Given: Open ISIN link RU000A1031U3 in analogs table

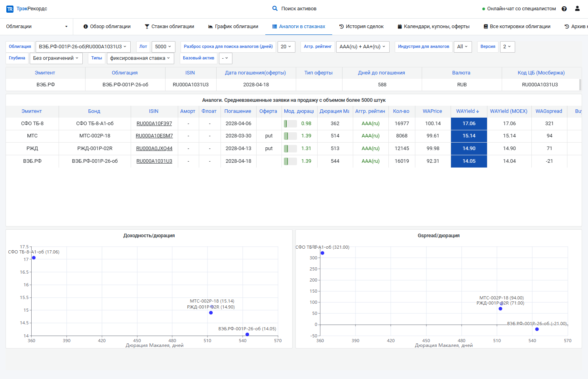Looking at the screenshot, I should coord(154,161).
